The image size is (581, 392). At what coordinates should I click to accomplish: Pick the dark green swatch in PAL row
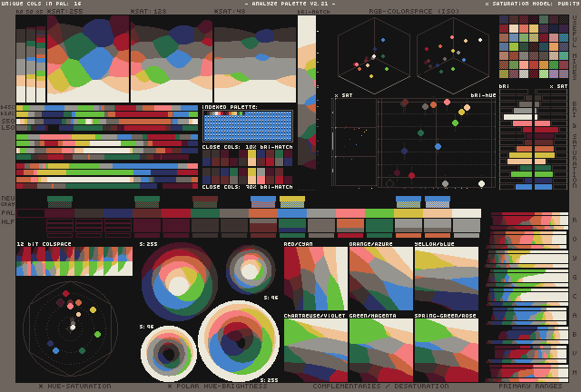point(205,213)
